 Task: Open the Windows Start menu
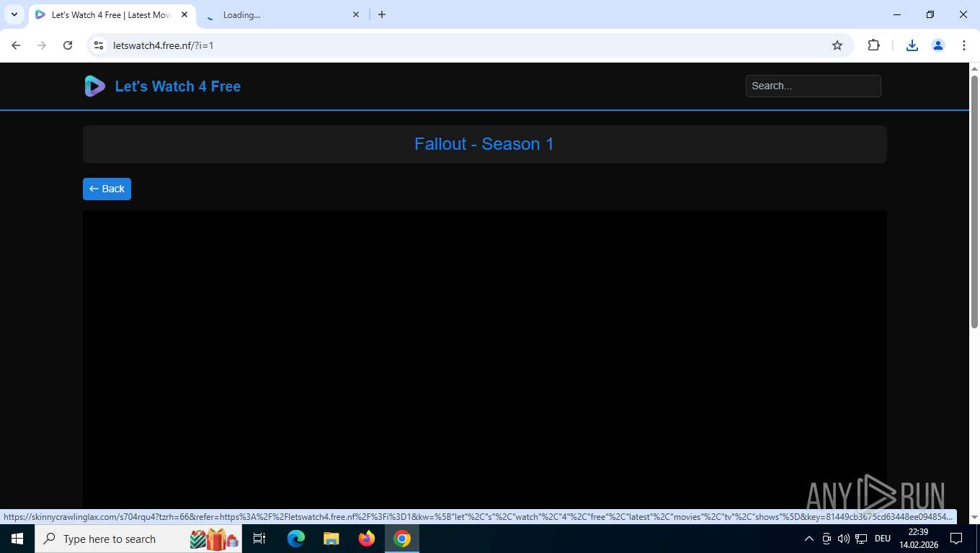(17, 539)
